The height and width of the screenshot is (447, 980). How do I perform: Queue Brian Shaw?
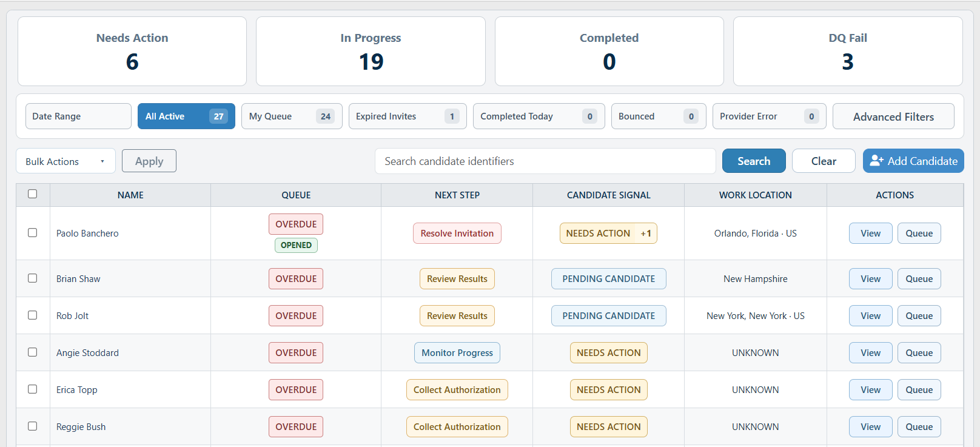[919, 279]
